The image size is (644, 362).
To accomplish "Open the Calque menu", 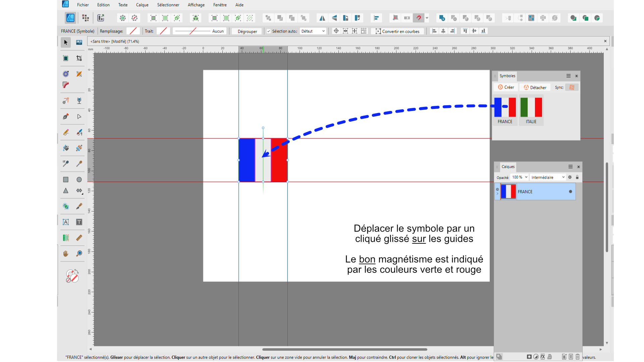I will click(x=142, y=5).
